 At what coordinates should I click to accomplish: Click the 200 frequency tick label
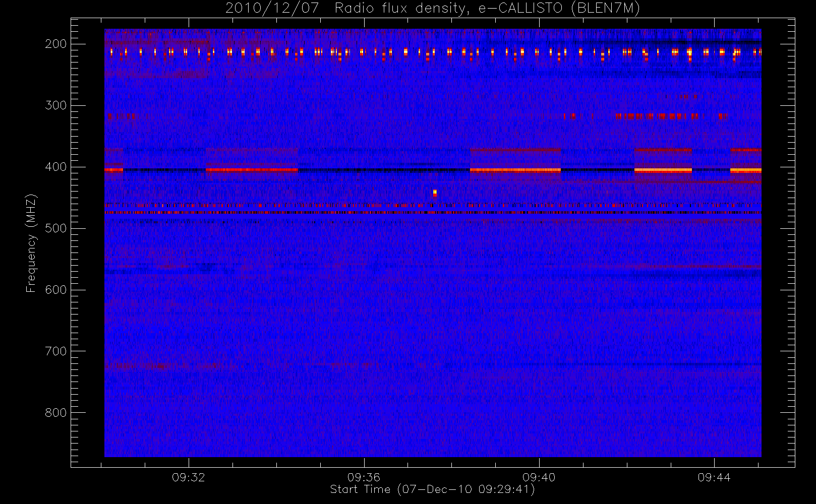(x=56, y=44)
